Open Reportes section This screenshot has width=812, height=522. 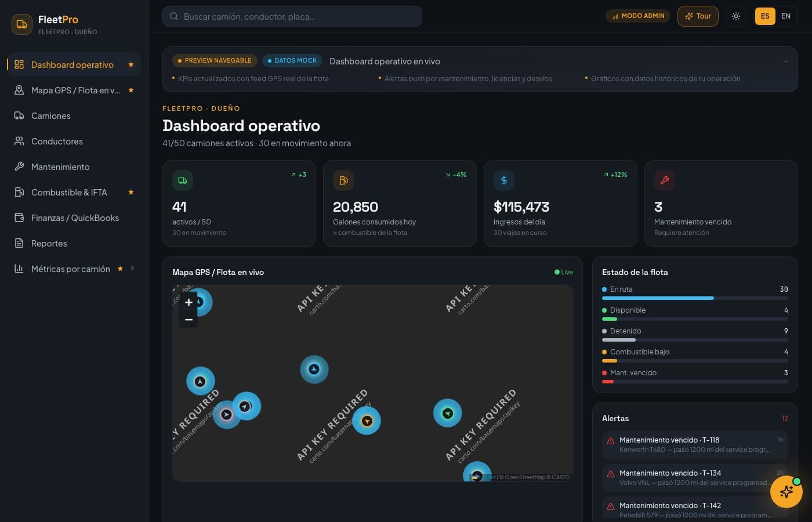tap(74, 243)
